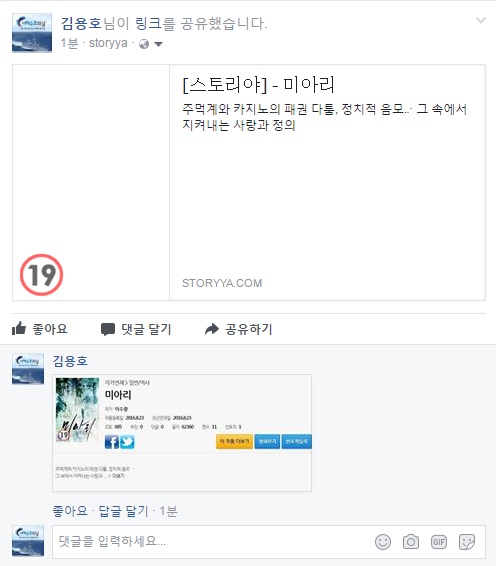Open the audience selector dropdown arrow

(x=158, y=44)
